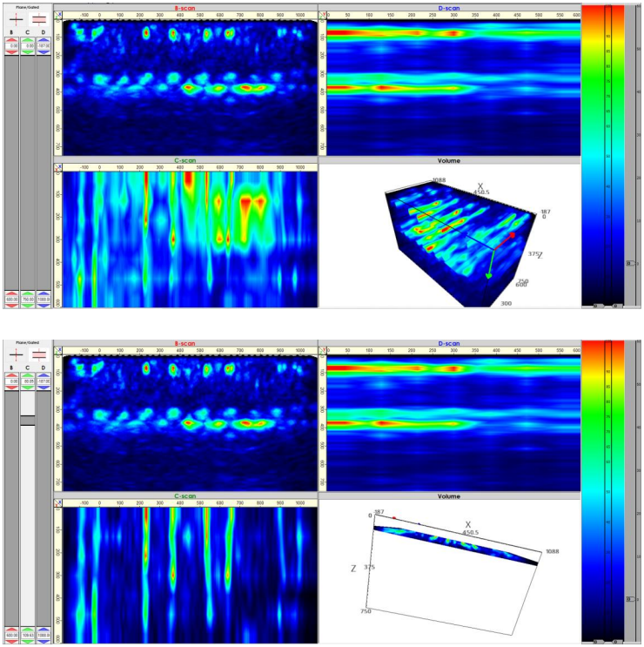Decrease D end value 1088, upper panel down arrow

pos(44,306)
